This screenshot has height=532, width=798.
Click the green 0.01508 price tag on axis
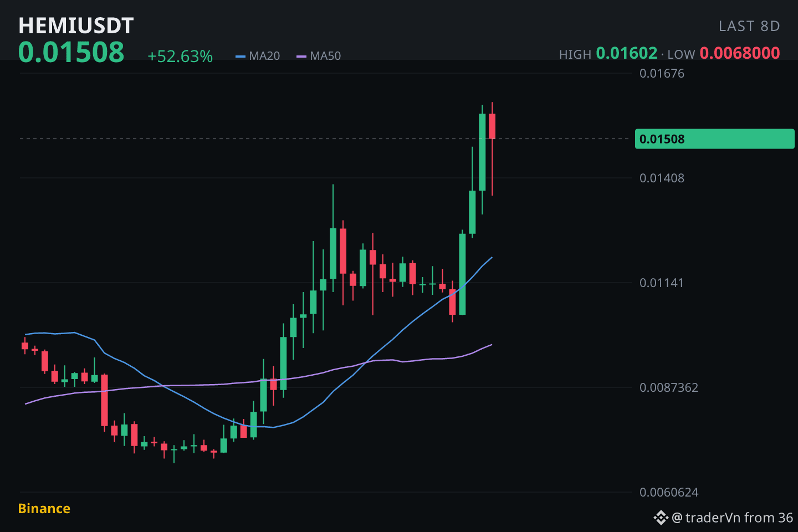coord(714,139)
